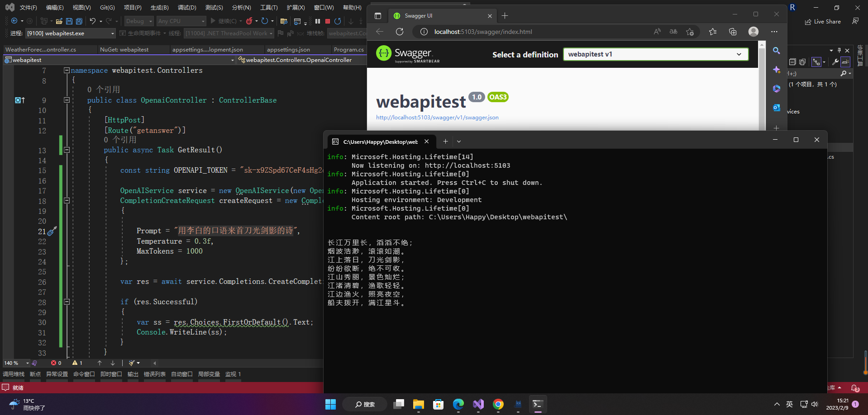Open the editor zoom 140 % dropdown

pos(16,363)
